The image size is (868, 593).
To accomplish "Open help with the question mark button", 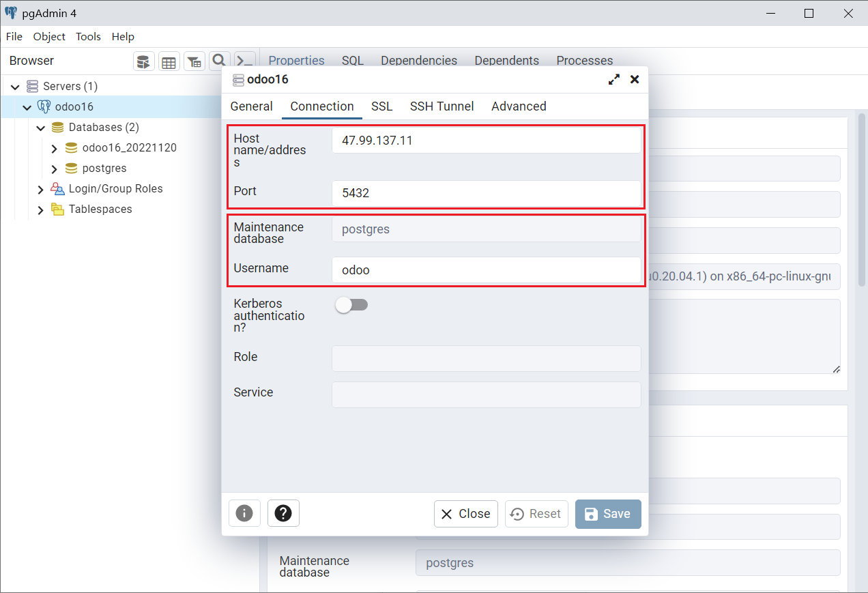I will (283, 514).
